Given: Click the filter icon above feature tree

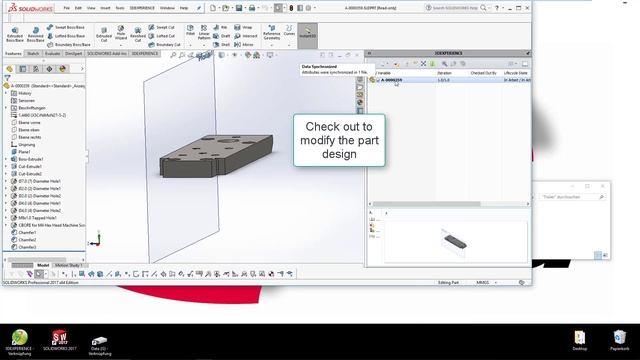Looking at the screenshot, I should click(7, 78).
